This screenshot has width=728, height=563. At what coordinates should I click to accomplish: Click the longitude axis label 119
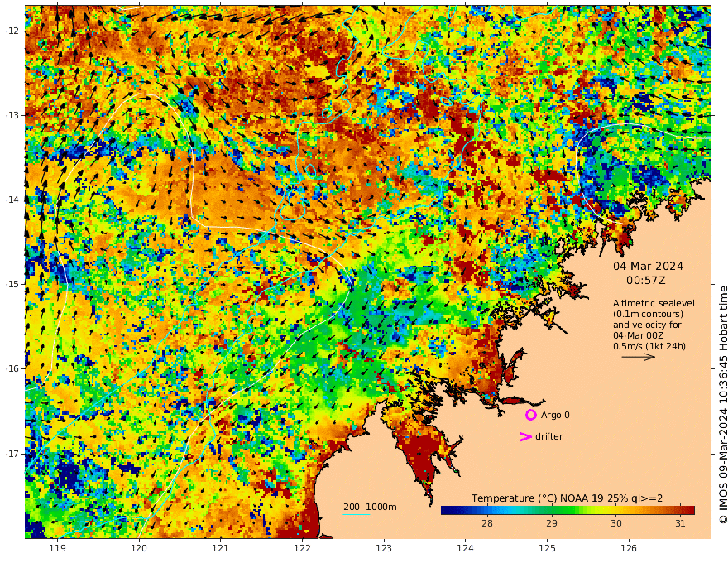click(57, 549)
